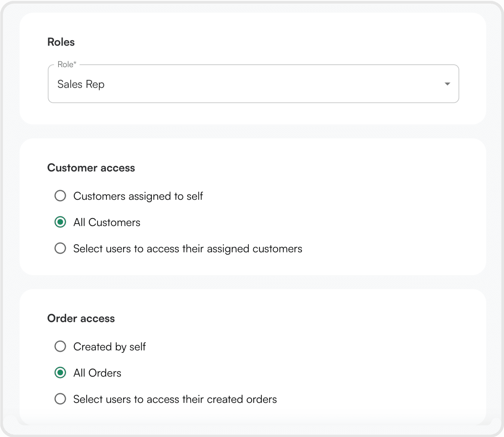Click the Roles section heading
Image resolution: width=504 pixels, height=437 pixels.
tap(61, 42)
